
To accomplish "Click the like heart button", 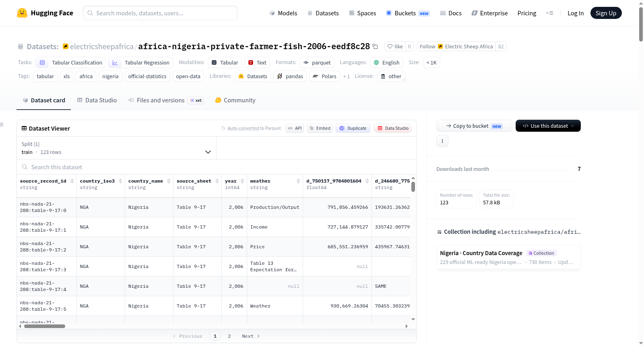I will tap(395, 46).
